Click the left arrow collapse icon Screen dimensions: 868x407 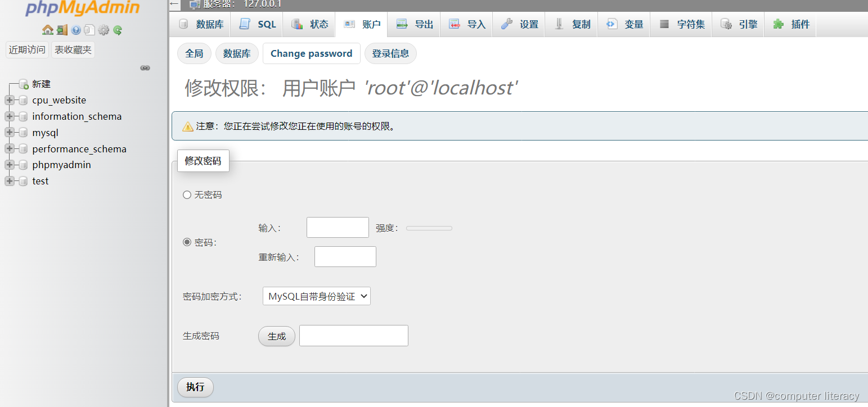(174, 4)
